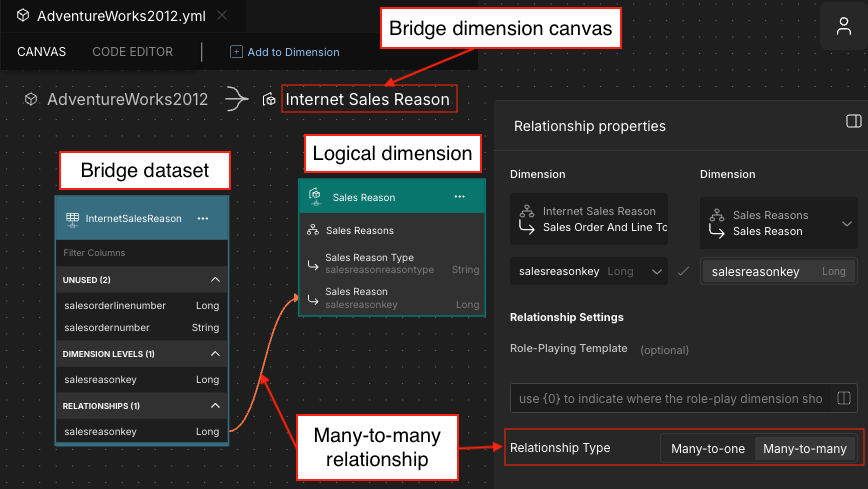
Task: Click the level arrow icon beside Sales Reason Type
Action: (x=313, y=266)
